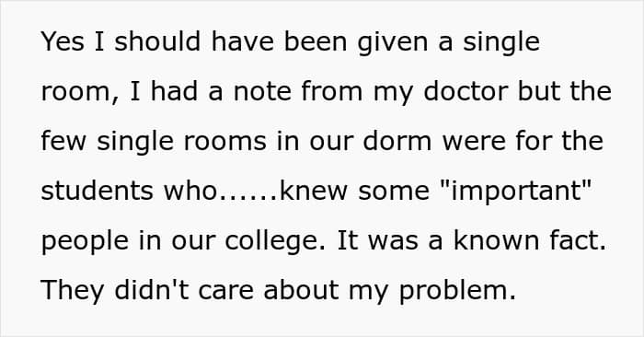Click the word "knew" after the dots
Viewport: 644px width, 337px height.
click(314, 192)
